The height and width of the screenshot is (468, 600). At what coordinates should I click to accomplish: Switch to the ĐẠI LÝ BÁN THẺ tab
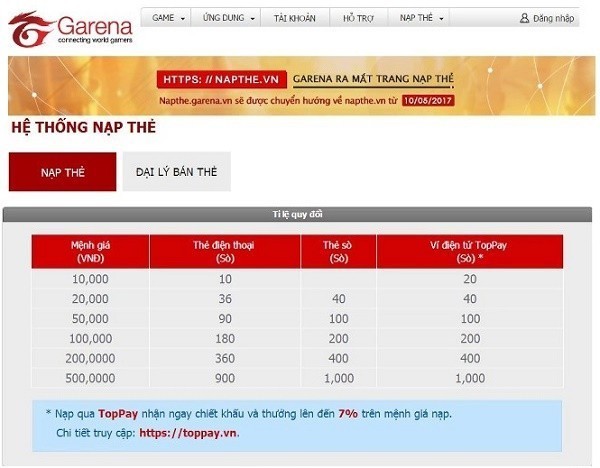click(x=177, y=172)
